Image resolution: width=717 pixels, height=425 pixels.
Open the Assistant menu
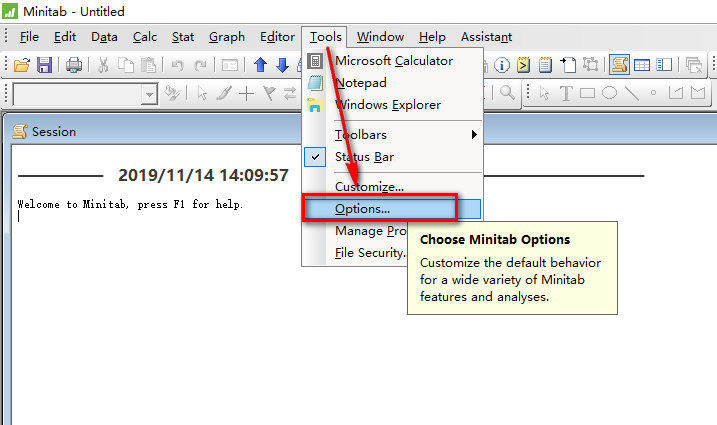click(486, 37)
